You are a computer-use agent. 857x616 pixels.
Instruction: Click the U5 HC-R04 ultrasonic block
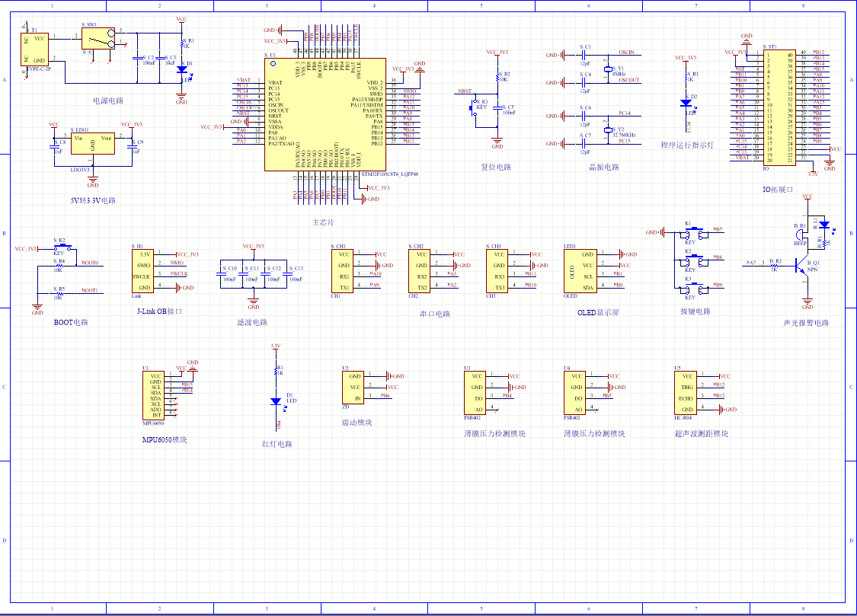coord(686,393)
